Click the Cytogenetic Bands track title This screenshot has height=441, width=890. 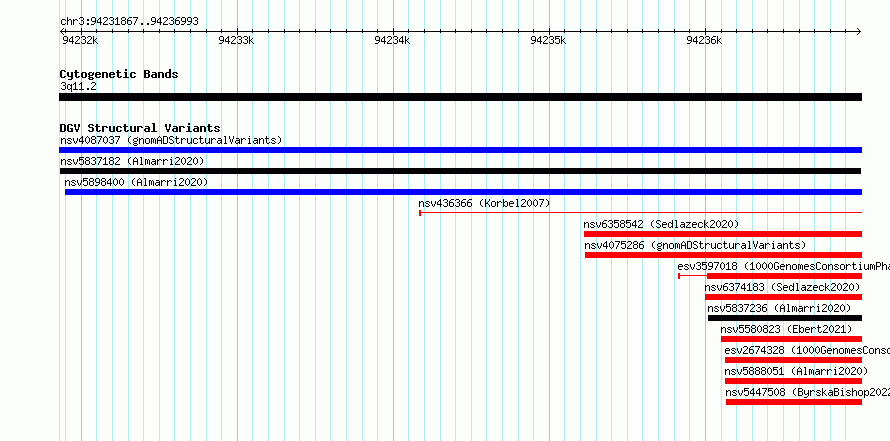click(x=119, y=74)
